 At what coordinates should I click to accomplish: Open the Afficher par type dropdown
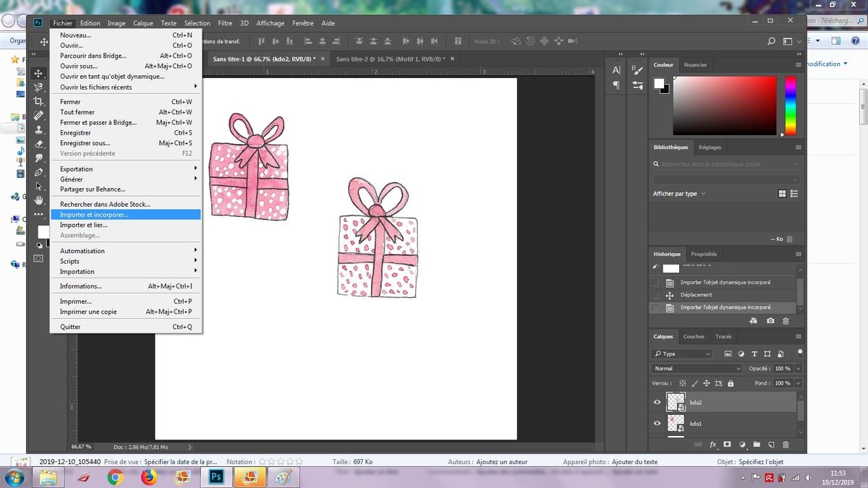[x=679, y=194]
